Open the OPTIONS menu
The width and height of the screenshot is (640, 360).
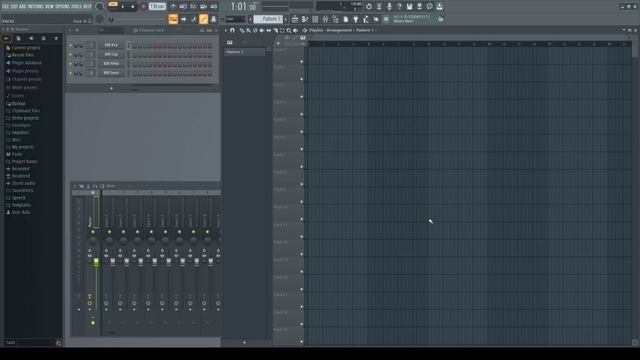[x=62, y=7]
